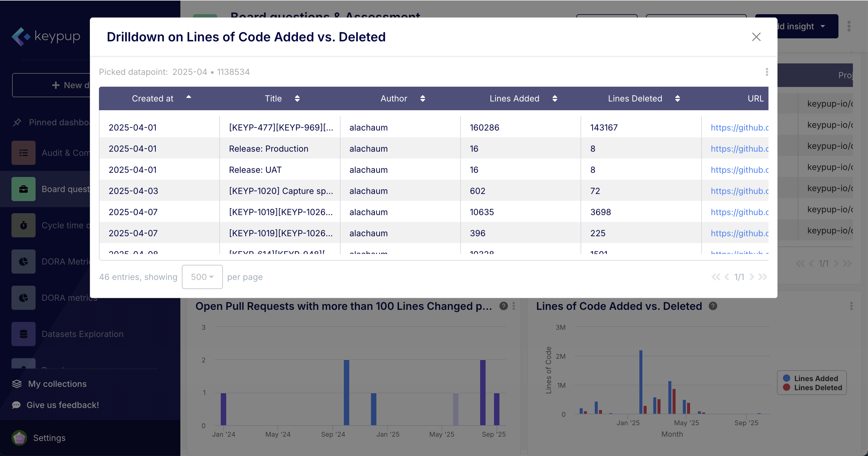Open My collections in the sidebar

point(57,384)
